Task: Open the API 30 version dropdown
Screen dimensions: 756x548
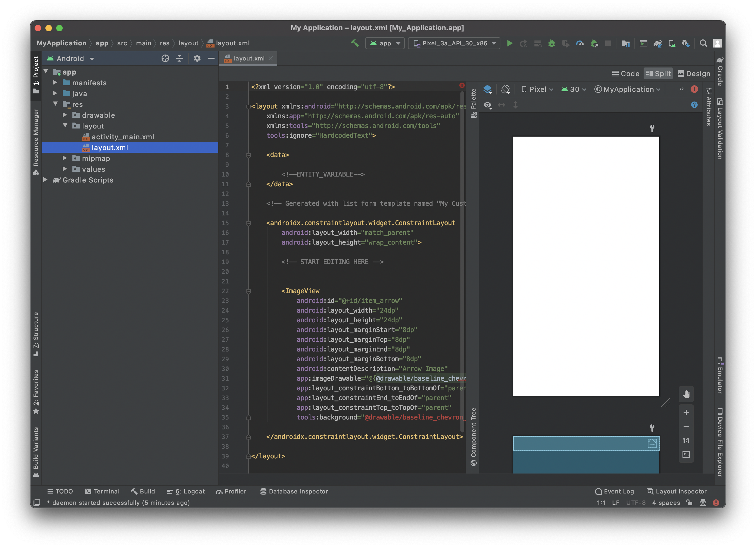Action: pyautogui.click(x=573, y=89)
